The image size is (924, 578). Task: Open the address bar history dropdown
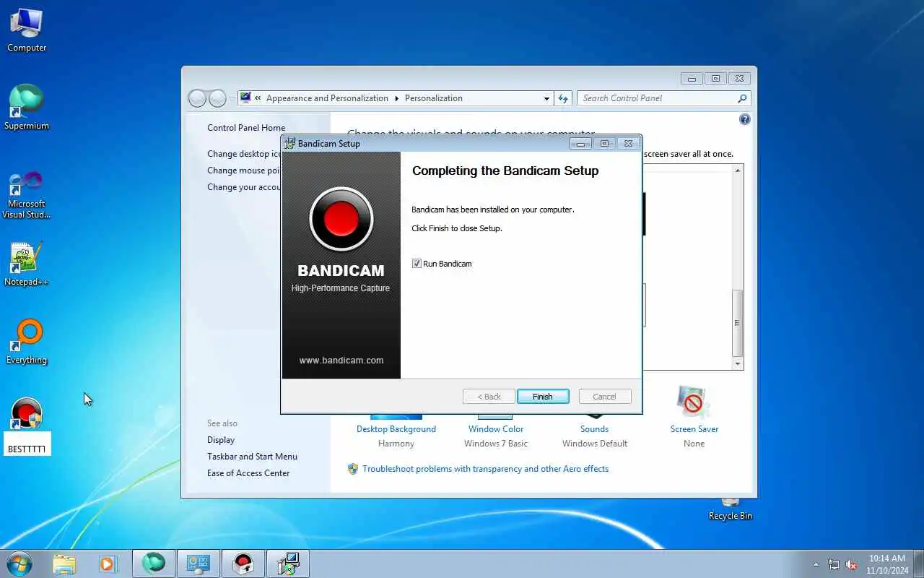click(546, 98)
